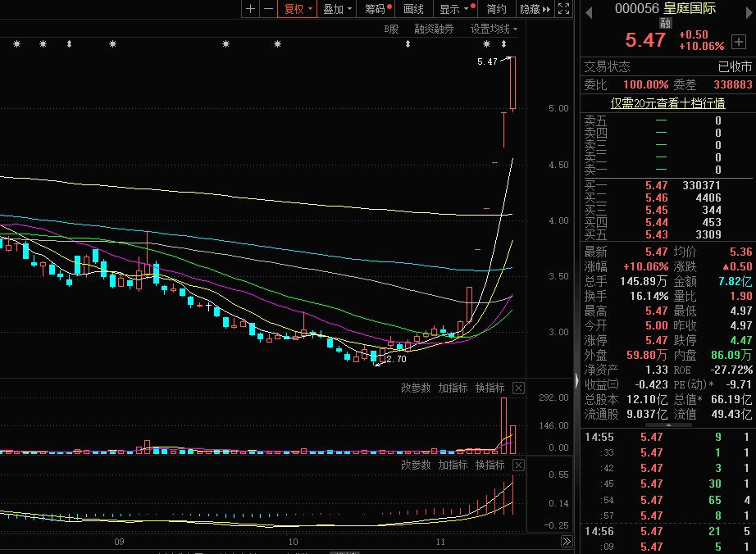Viewport: 756px width, 554px height.
Task: Click the minus zoom-out chart icon
Action: pyautogui.click(x=267, y=9)
